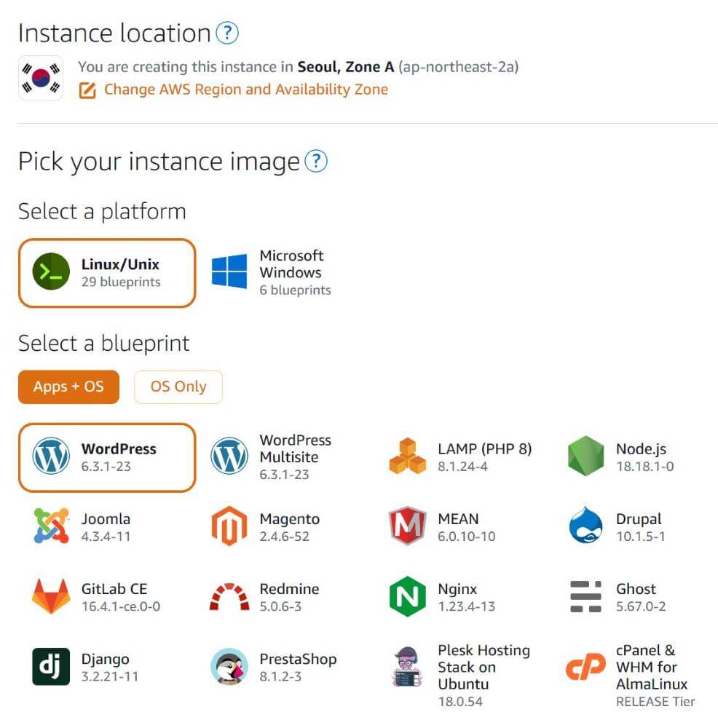
Task: Select the Magento blueprint icon
Action: click(x=229, y=526)
